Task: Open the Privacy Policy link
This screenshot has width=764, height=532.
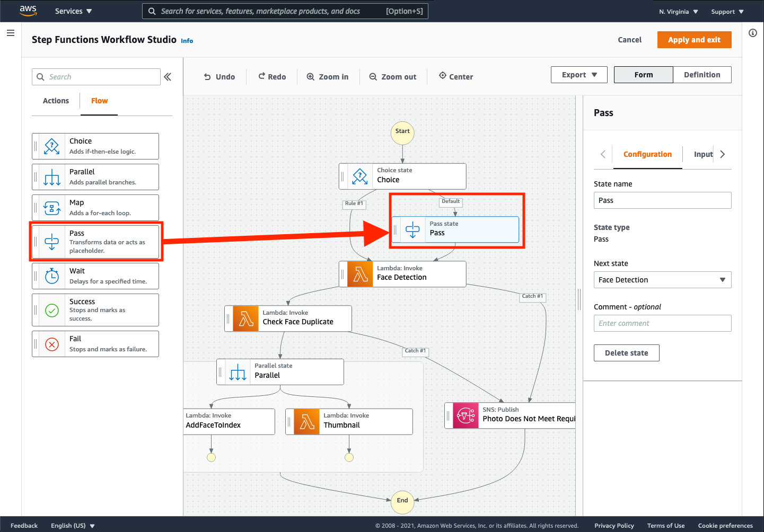Action: [x=614, y=526]
